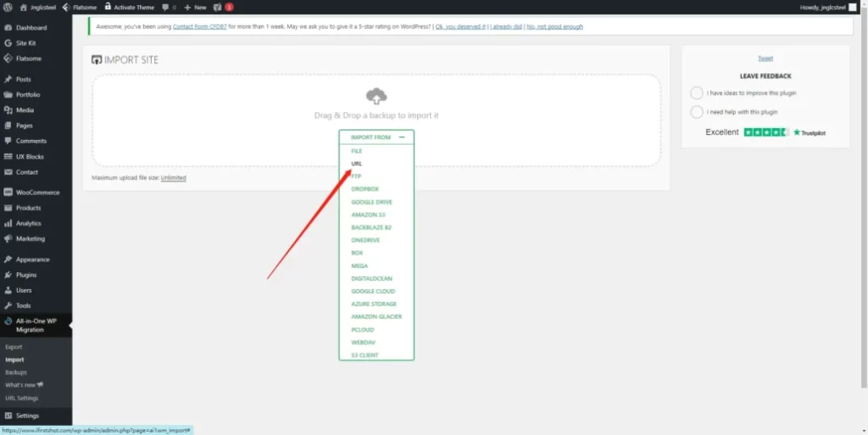Choose AMAZON GLACIER import option
Viewport: 868px width, 435px height.
pyautogui.click(x=376, y=317)
